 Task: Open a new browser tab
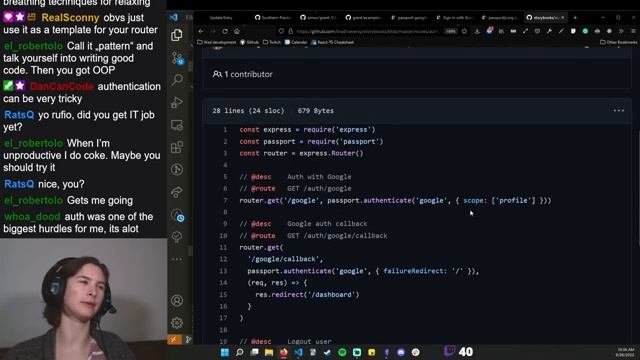click(x=575, y=18)
